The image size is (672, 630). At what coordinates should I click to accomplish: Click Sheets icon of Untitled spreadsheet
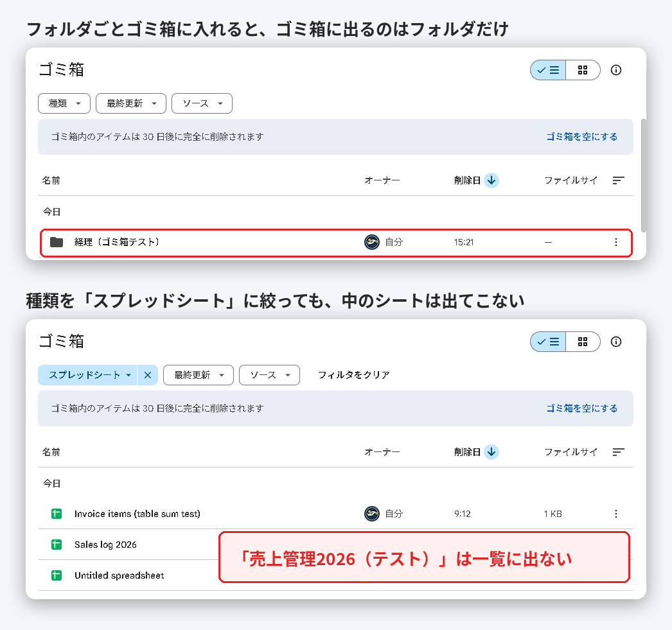pyautogui.click(x=57, y=575)
